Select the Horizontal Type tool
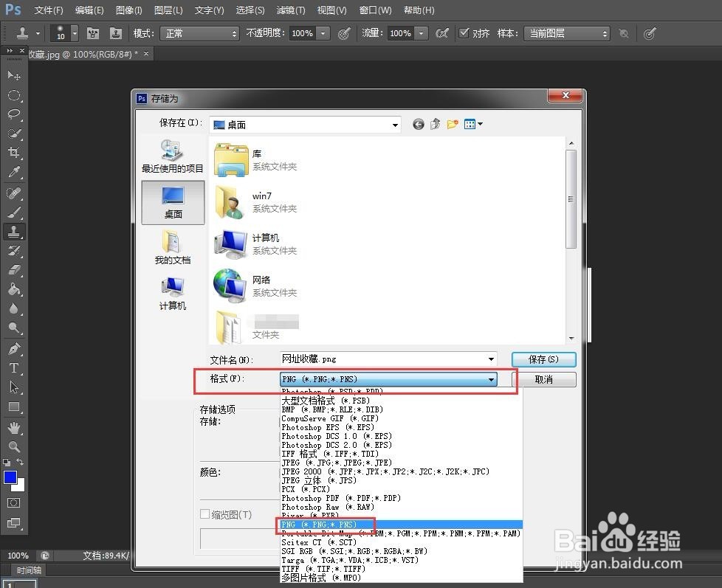This screenshot has width=722, height=588. (x=14, y=368)
